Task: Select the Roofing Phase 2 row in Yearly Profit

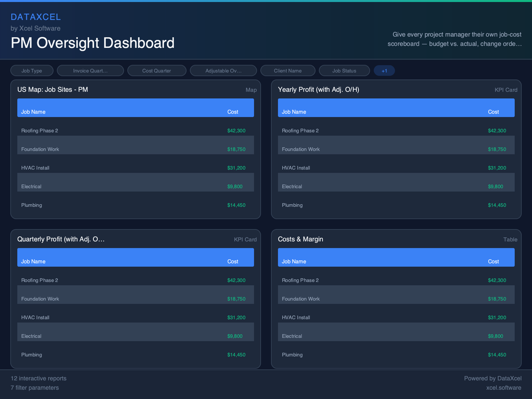Action: (396, 130)
